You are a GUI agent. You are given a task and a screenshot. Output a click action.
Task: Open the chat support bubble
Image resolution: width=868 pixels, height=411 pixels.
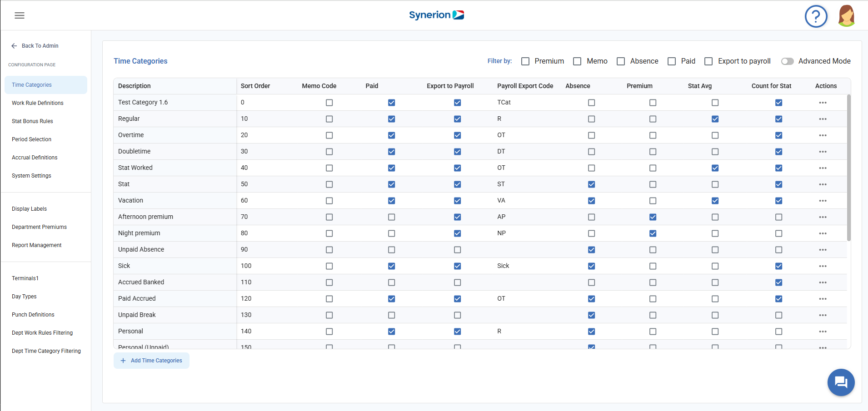coord(841,382)
